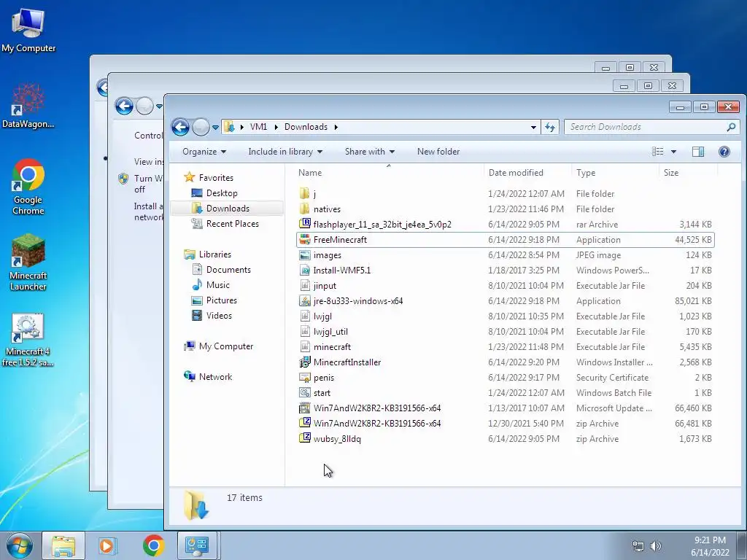747x560 pixels.
Task: Select Favorites in navigation pane
Action: click(x=216, y=178)
